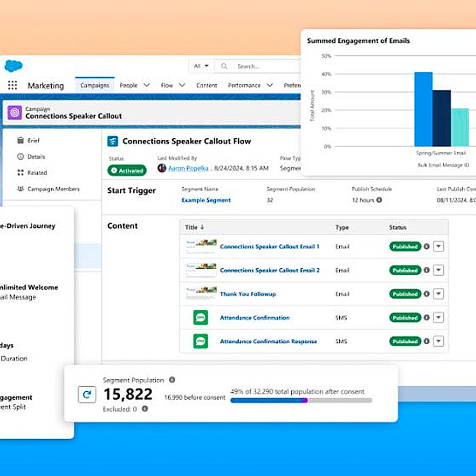Switch to the Campaigns tab
The image size is (476, 476).
point(95,85)
